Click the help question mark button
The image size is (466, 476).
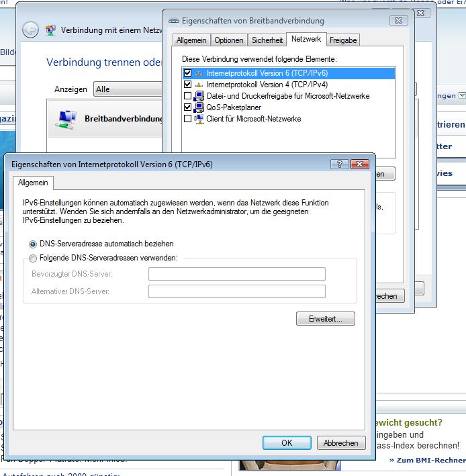tap(339, 164)
